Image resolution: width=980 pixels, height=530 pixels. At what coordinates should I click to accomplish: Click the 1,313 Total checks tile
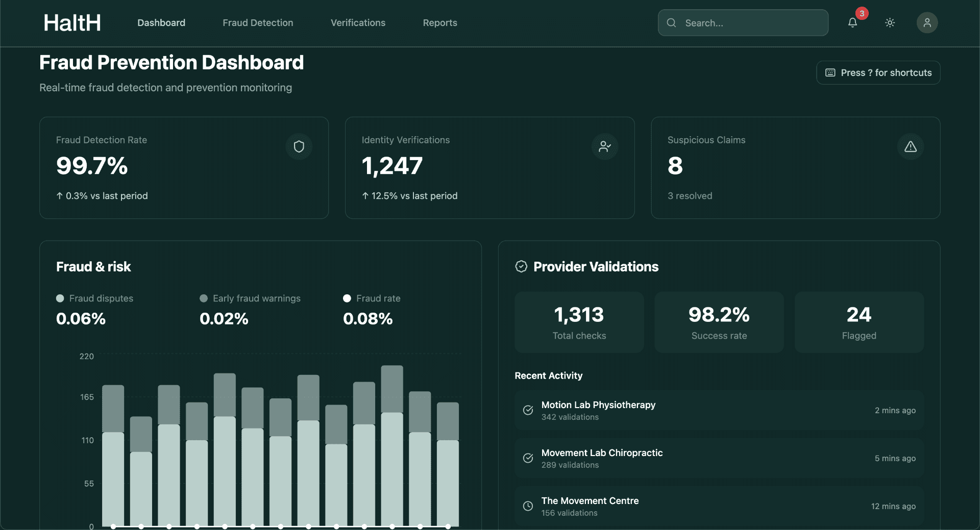[579, 322]
